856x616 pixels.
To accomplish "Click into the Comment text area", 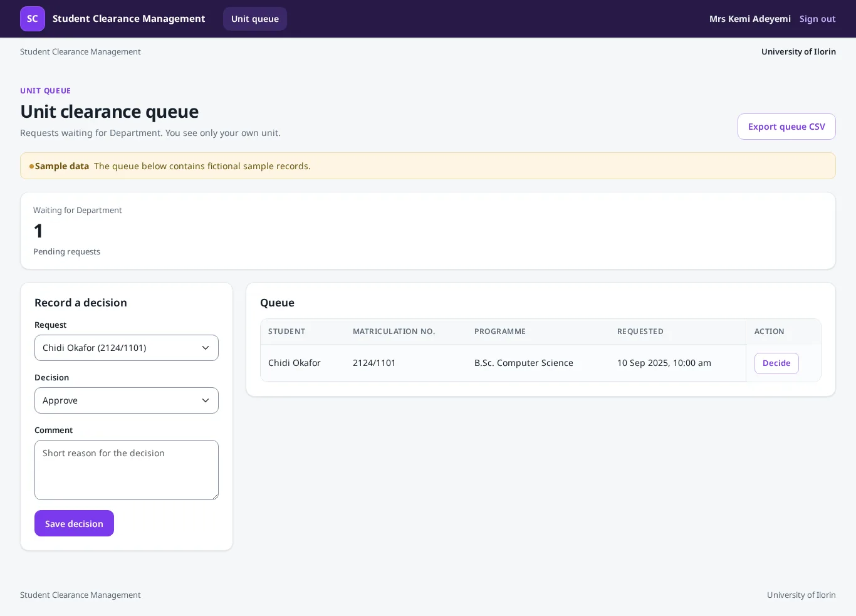I will 127,470.
